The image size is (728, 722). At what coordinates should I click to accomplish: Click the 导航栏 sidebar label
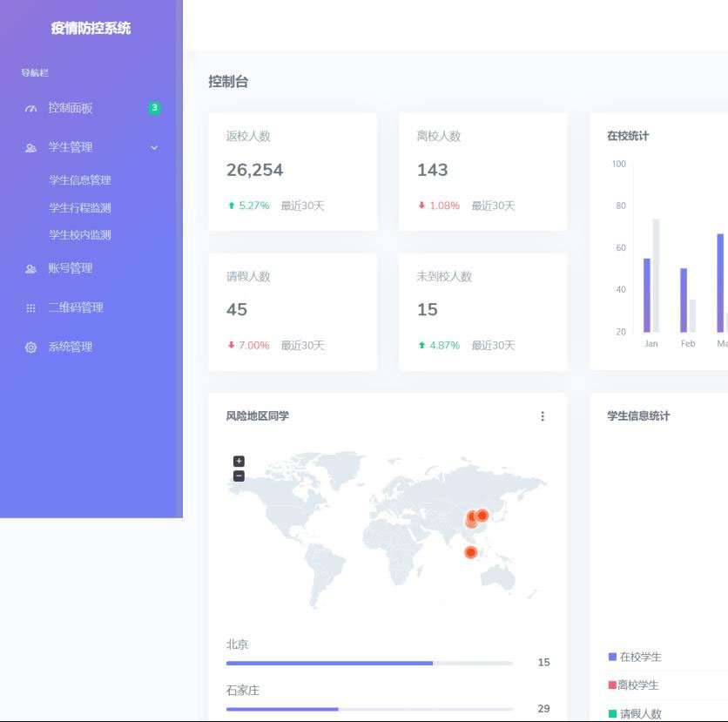[x=35, y=73]
